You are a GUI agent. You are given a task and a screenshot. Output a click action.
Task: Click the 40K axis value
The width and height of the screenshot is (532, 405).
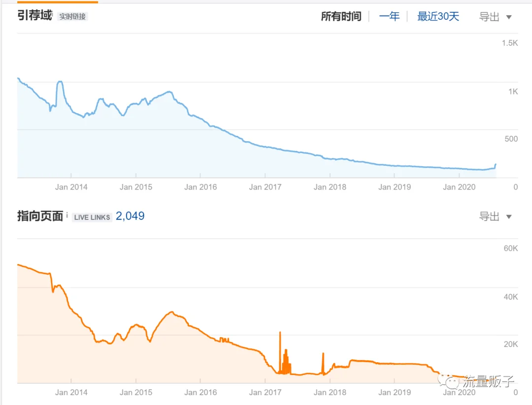[x=511, y=297]
